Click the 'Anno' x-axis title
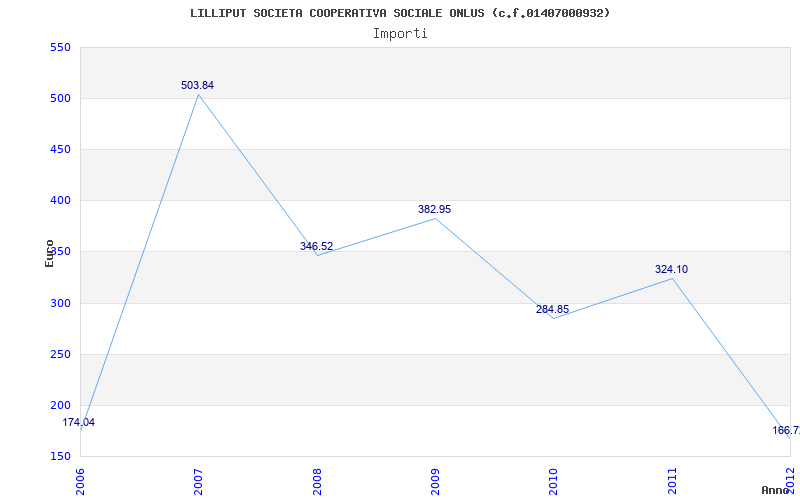 775,490
